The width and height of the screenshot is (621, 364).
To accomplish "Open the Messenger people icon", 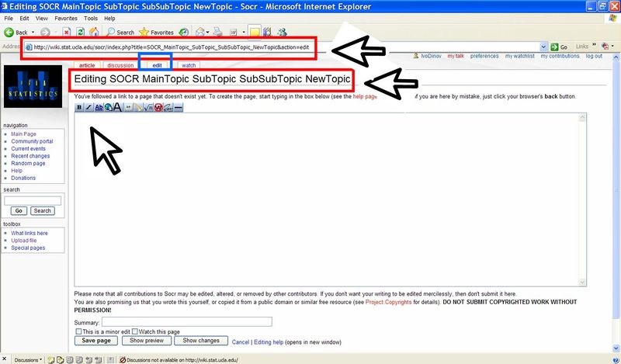I will 282,33.
